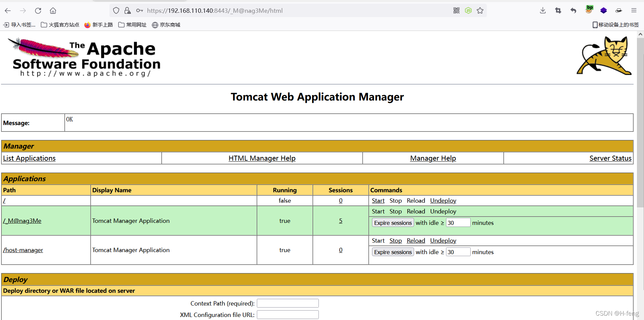The image size is (644, 320).
Task: Open the browser home page icon
Action: point(53,11)
